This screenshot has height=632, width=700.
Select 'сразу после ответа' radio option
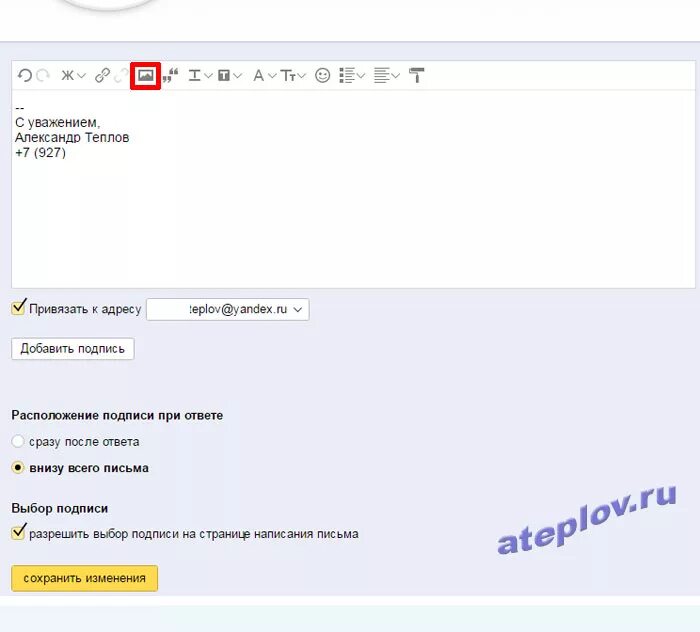point(17,441)
